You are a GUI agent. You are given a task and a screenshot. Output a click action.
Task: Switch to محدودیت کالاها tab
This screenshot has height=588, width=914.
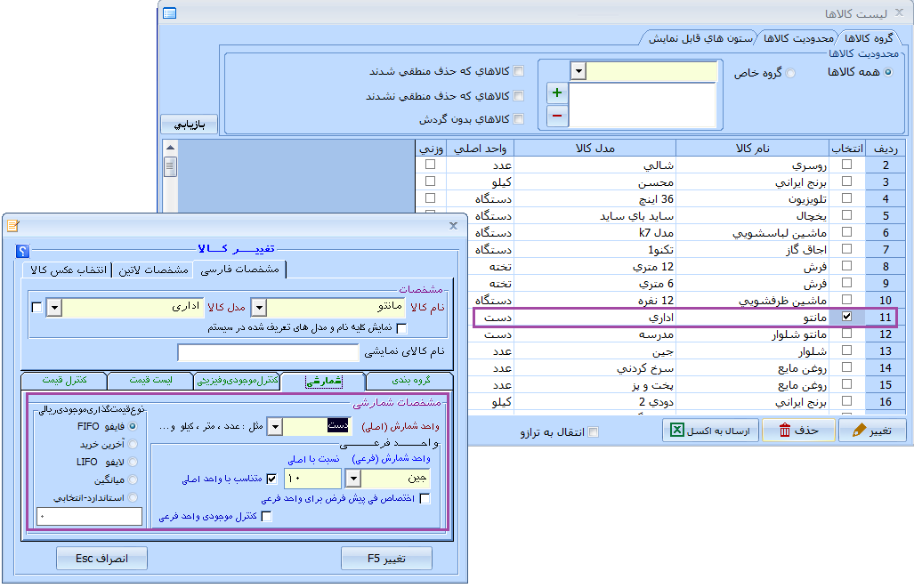point(798,38)
